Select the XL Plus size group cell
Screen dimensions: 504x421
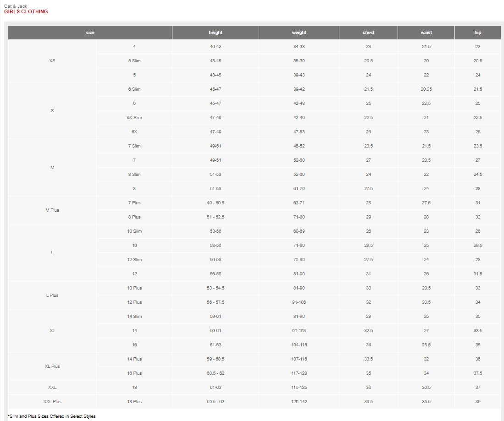[52, 366]
